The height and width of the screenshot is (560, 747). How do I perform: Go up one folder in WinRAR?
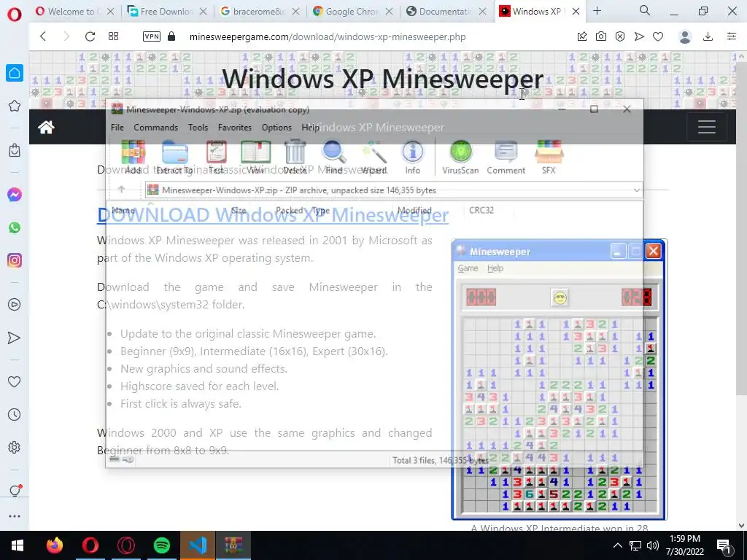(122, 190)
